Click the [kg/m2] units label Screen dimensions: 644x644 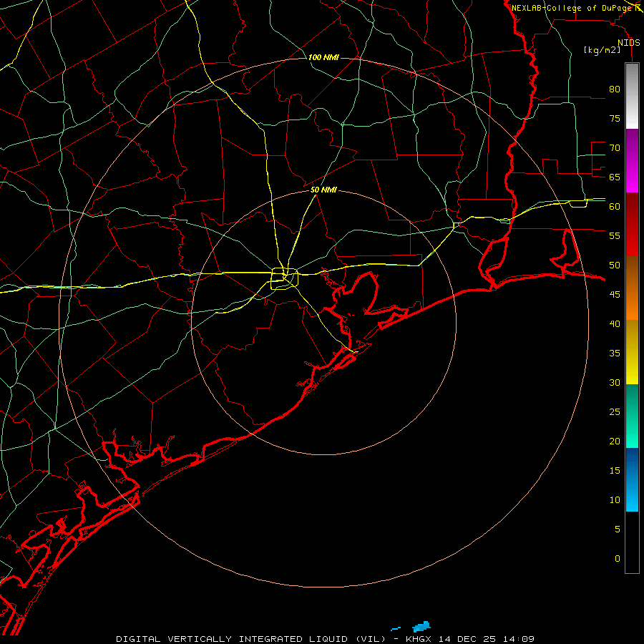[x=602, y=50]
